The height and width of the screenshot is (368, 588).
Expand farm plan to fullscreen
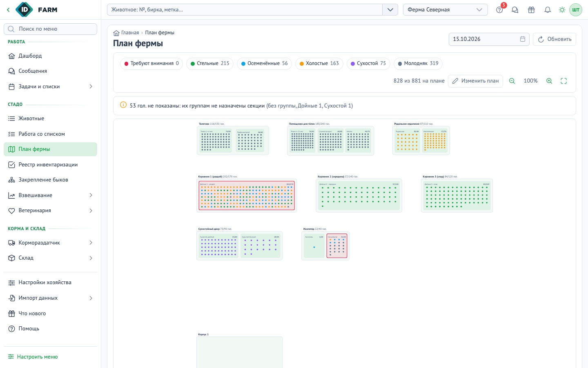[564, 81]
